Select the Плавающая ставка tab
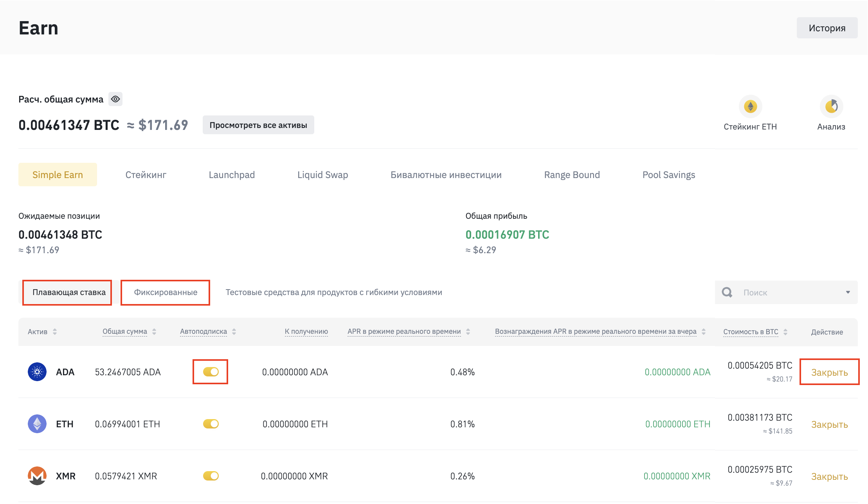The width and height of the screenshot is (868, 504). pyautogui.click(x=69, y=292)
